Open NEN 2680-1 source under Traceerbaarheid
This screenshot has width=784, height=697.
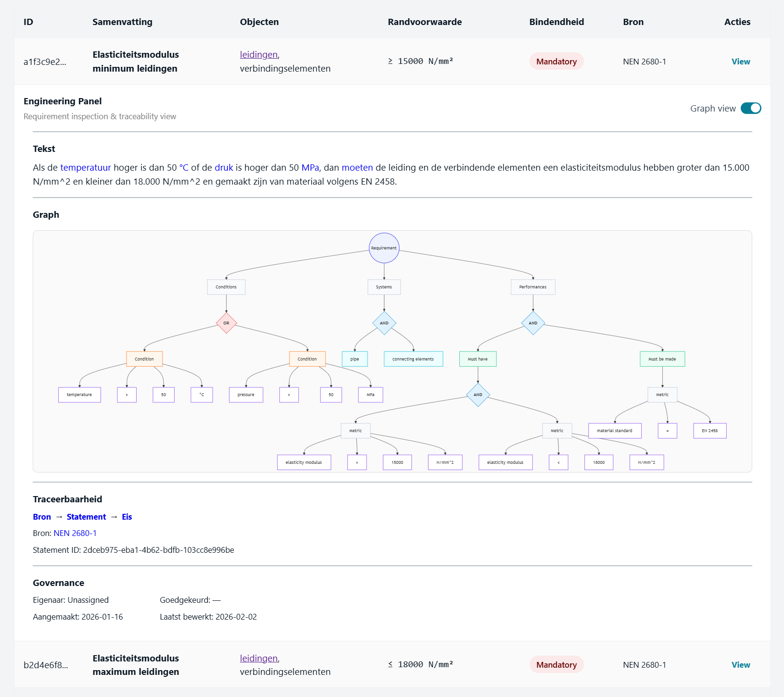pyautogui.click(x=75, y=533)
